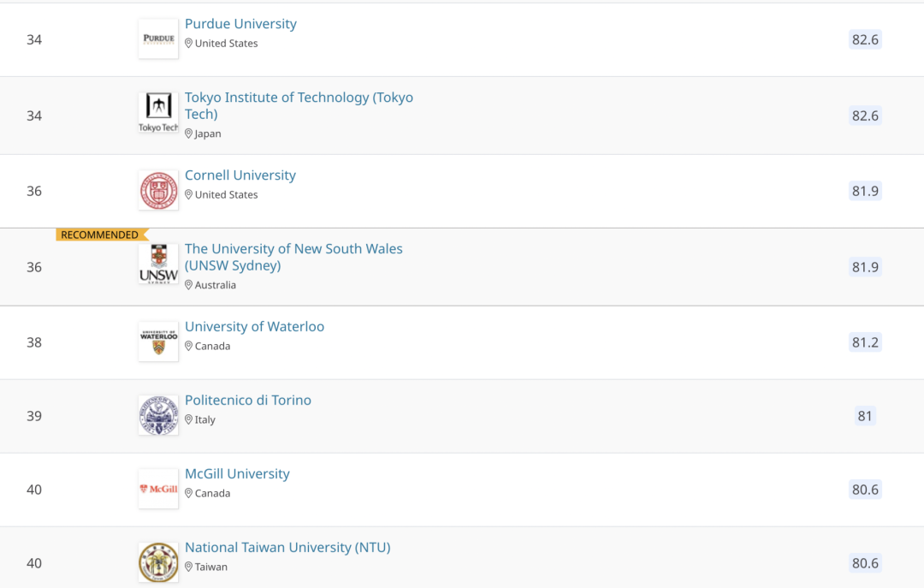Click the UNSW Sydney logo
This screenshot has height=588, width=924.
click(158, 264)
